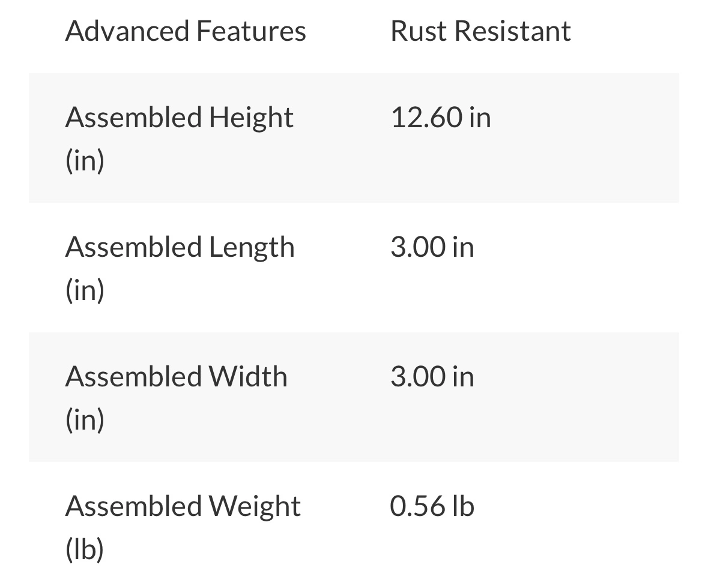Click the word "Weight" in the label

click(x=254, y=506)
